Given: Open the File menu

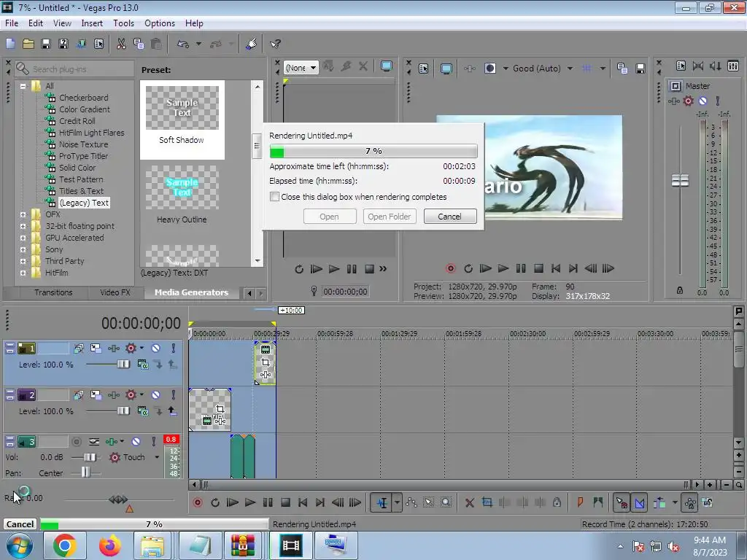Looking at the screenshot, I should (12, 23).
